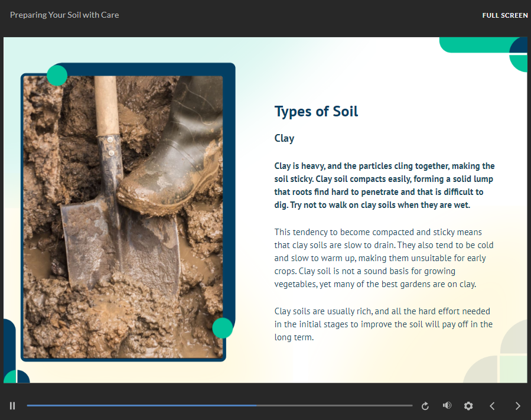This screenshot has height=420, width=531.
Task: Click the course title 'Preparing Your Soil with Care'
Action: [64, 15]
